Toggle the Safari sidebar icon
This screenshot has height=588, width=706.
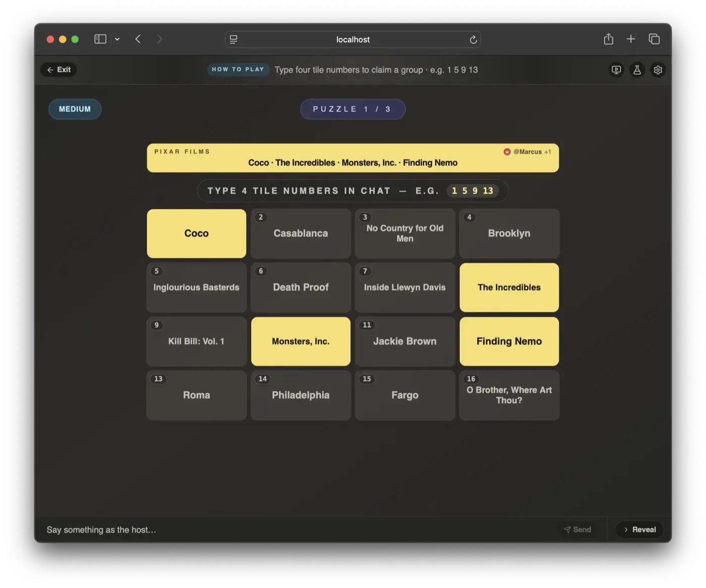coord(100,39)
